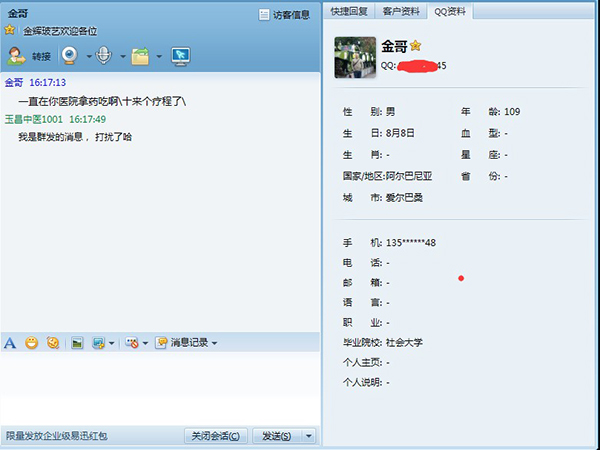
Task: Click sender name 金哥 in chat log
Action: [x=14, y=82]
